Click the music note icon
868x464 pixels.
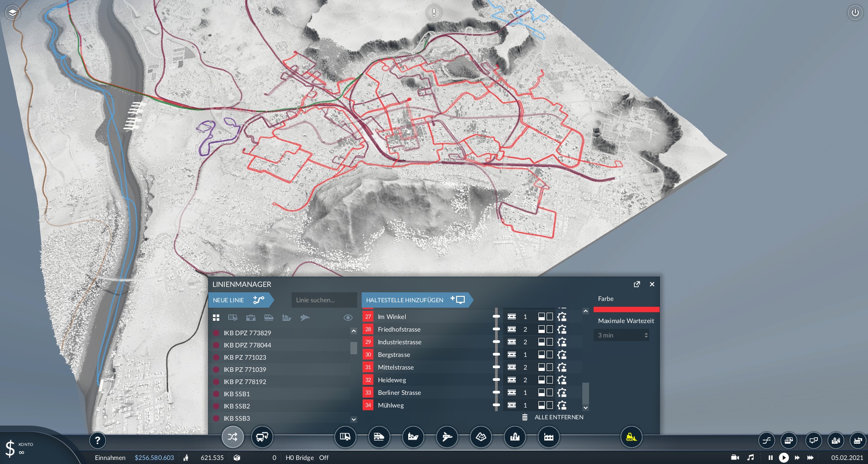pos(751,458)
